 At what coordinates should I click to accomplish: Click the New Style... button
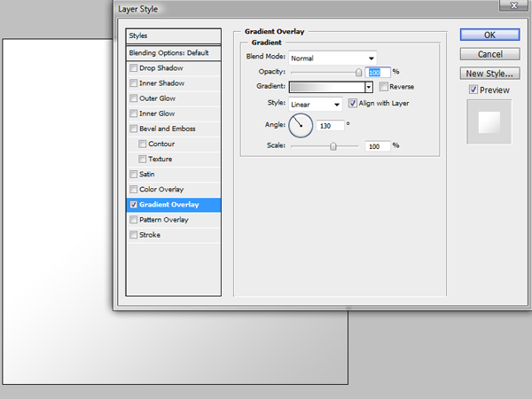pyautogui.click(x=489, y=74)
